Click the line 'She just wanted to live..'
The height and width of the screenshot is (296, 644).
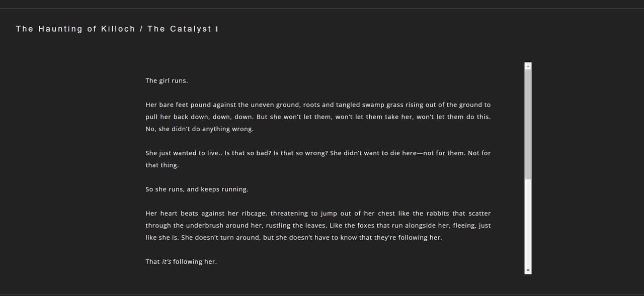pos(318,153)
